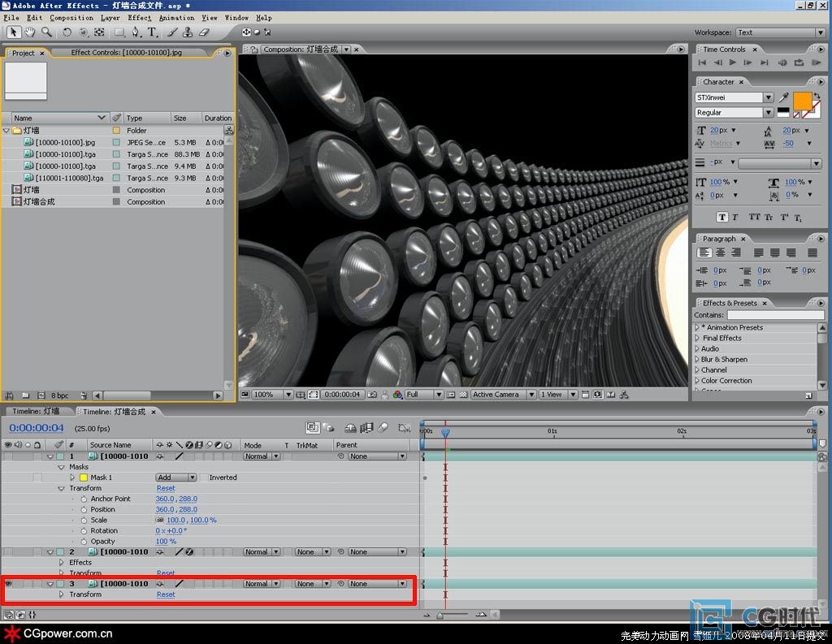
Task: Select the Brush tool
Action: 172,32
